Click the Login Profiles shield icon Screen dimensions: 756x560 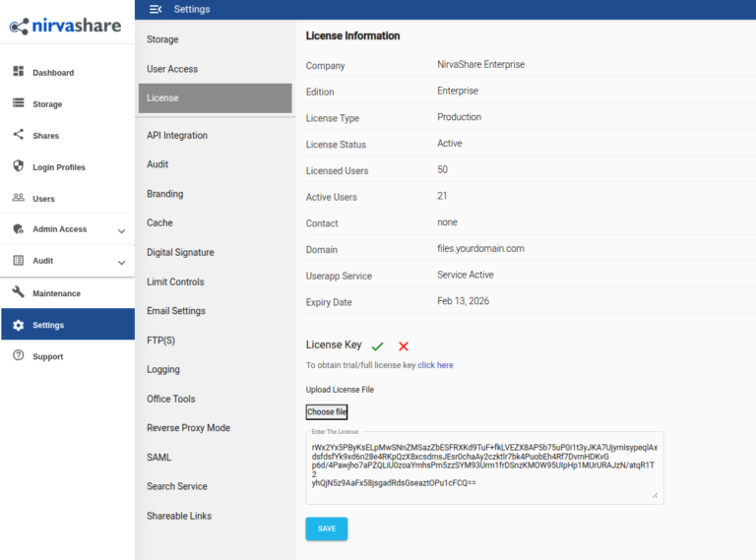18,166
